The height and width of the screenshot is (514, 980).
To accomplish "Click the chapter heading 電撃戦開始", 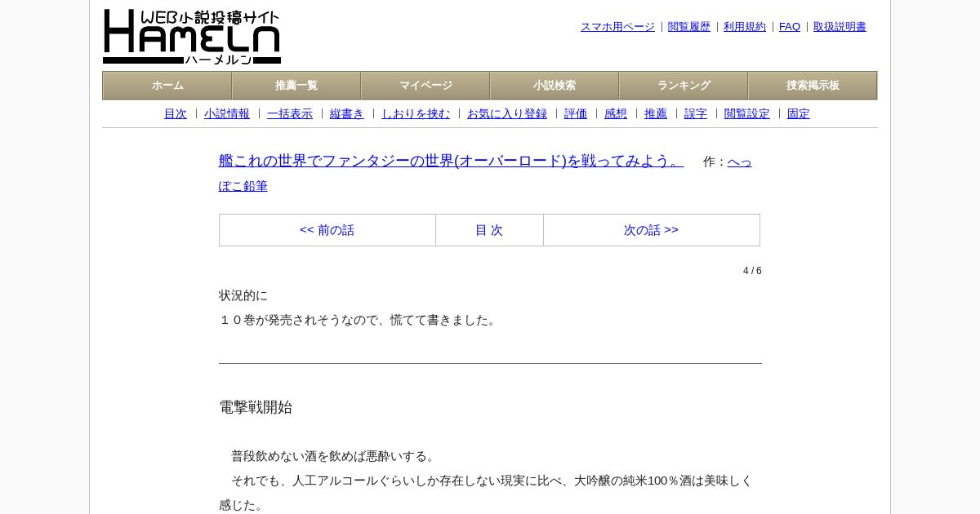I will click(x=256, y=407).
